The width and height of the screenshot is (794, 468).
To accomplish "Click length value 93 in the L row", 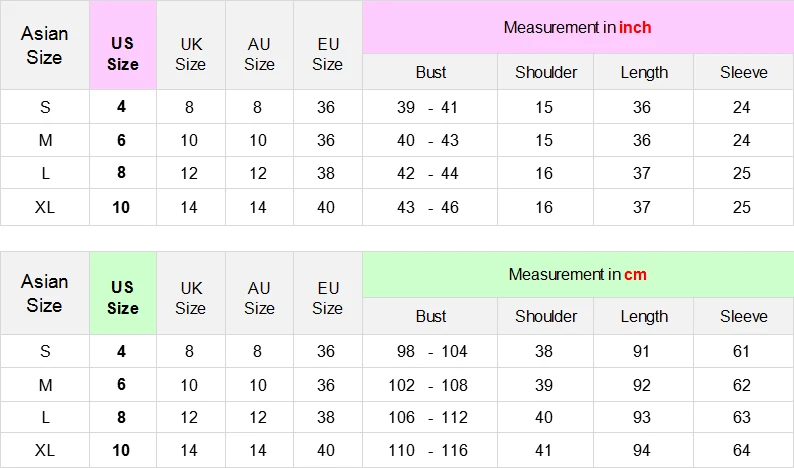I will (x=644, y=417).
